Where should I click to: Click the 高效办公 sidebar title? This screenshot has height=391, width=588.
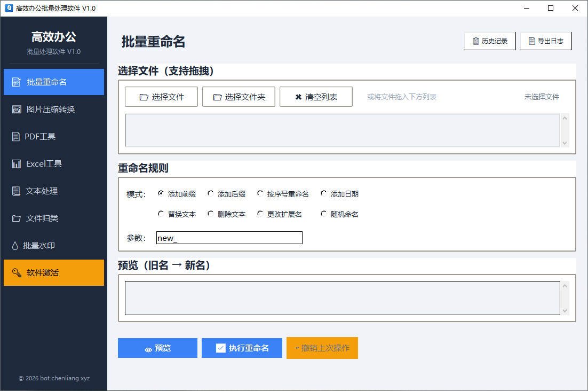click(x=54, y=37)
